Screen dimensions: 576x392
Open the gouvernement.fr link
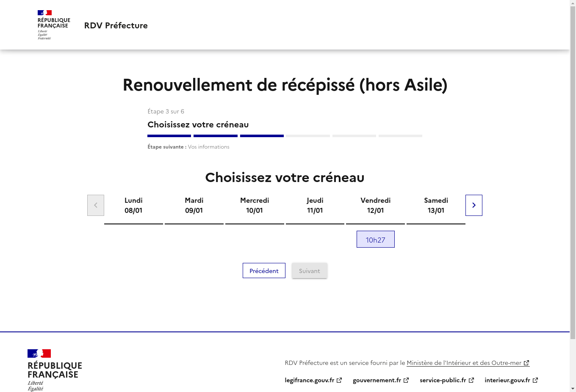coord(381,380)
